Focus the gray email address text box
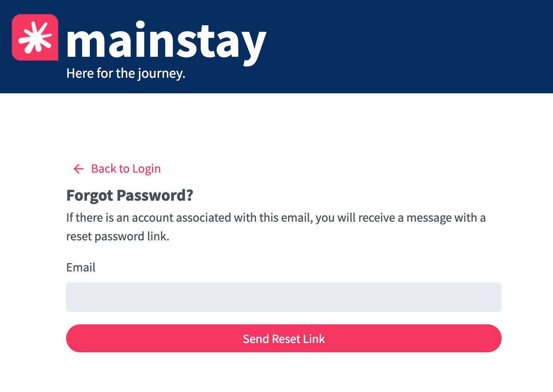Viewport: 553px width, 392px height. tap(284, 297)
